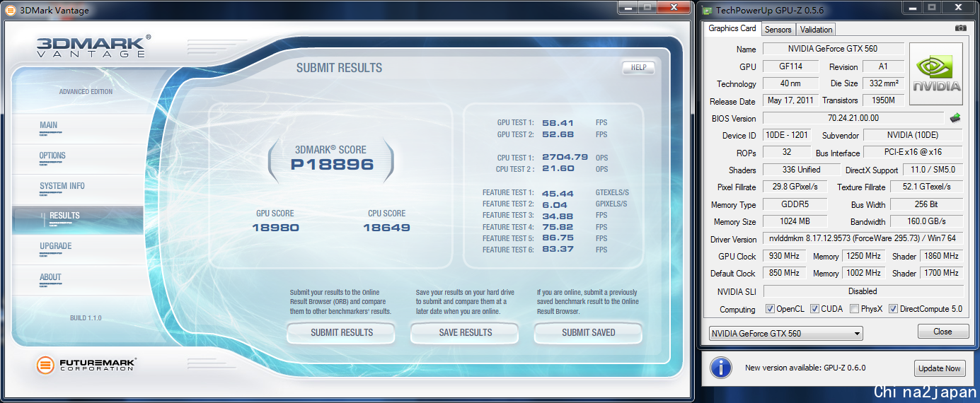This screenshot has width=980, height=403.
Task: Click the Name field NVIDIA GeForce GTX 560
Action: tap(833, 49)
